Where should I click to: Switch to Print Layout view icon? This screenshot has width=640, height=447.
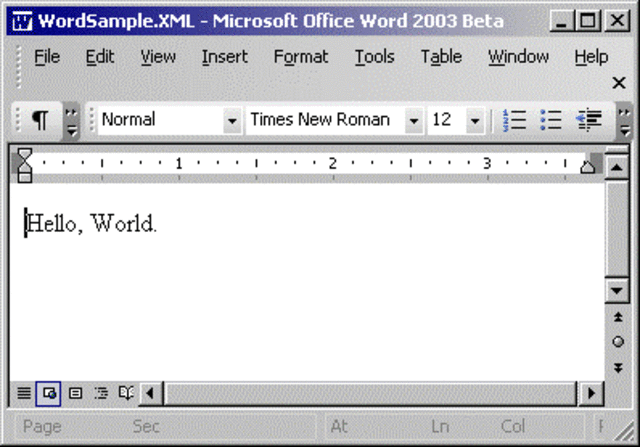coord(75,393)
